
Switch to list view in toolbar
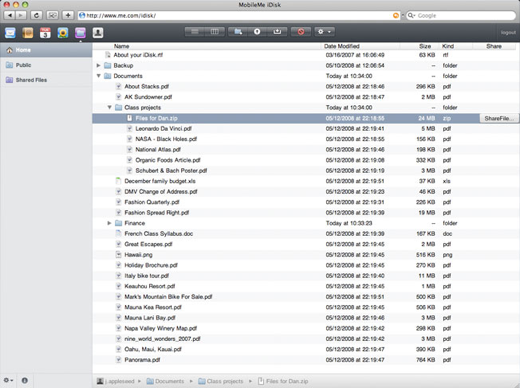pos(195,32)
